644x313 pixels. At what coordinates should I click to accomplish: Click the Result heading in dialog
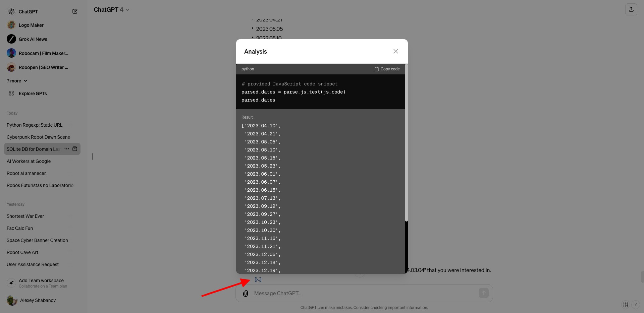247,117
